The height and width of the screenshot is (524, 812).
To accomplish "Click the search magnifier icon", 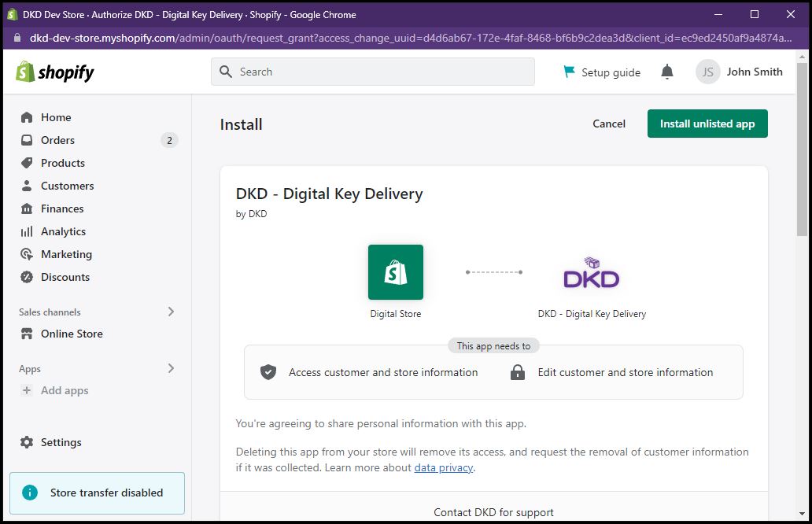I will pos(226,72).
